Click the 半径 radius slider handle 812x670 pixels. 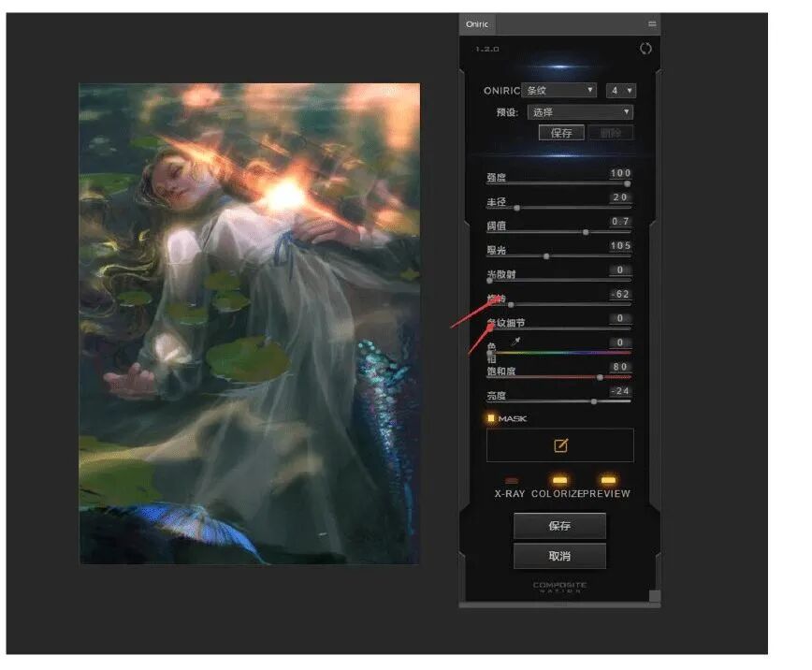point(516,208)
